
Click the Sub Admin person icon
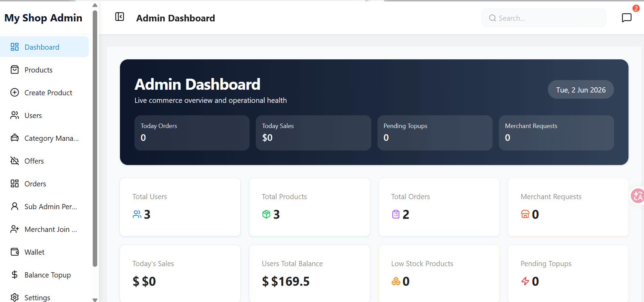(14, 206)
